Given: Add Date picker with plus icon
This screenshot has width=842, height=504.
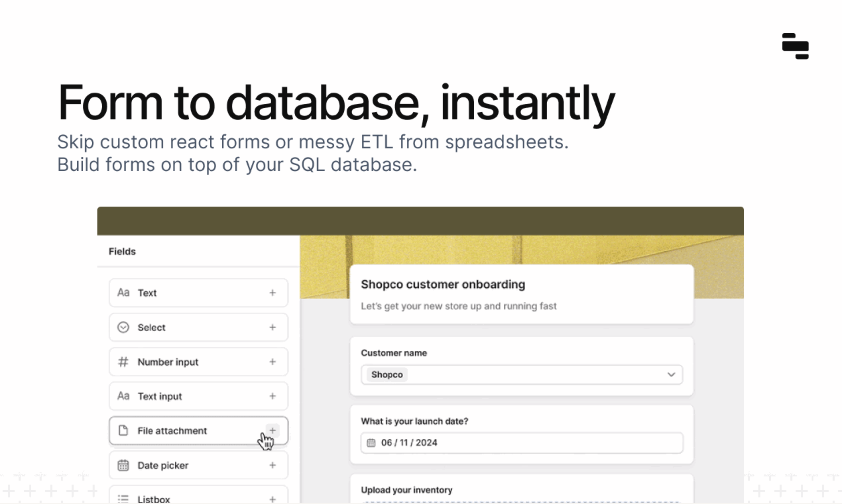Looking at the screenshot, I should (272, 465).
